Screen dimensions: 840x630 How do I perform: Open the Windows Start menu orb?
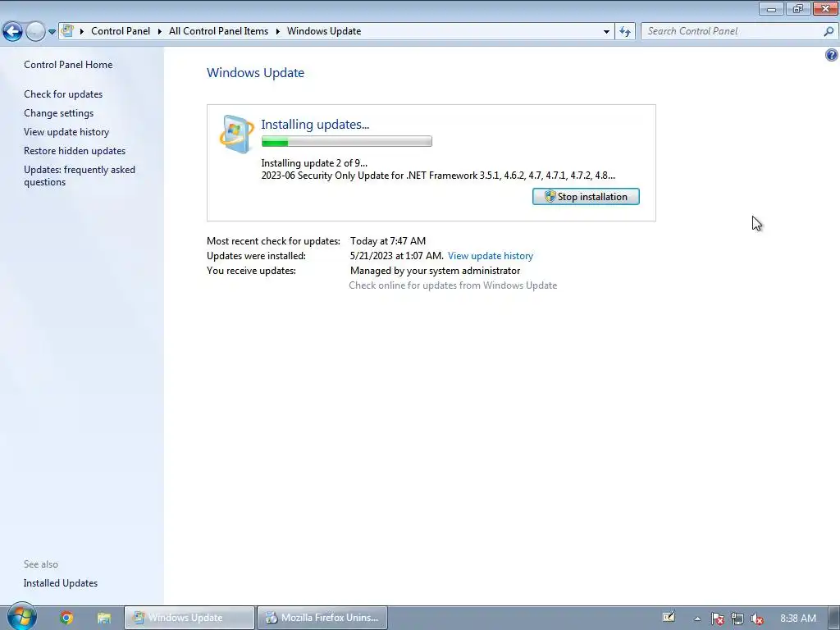click(21, 617)
